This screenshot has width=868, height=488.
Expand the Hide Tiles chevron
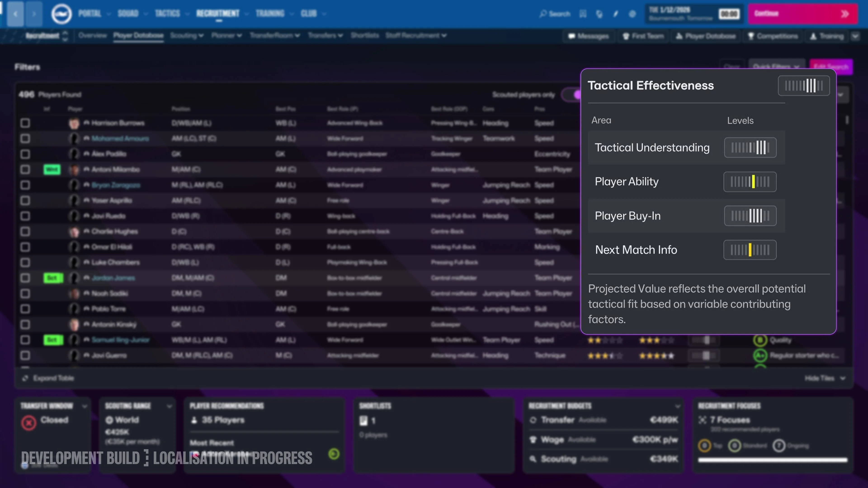pos(843,378)
